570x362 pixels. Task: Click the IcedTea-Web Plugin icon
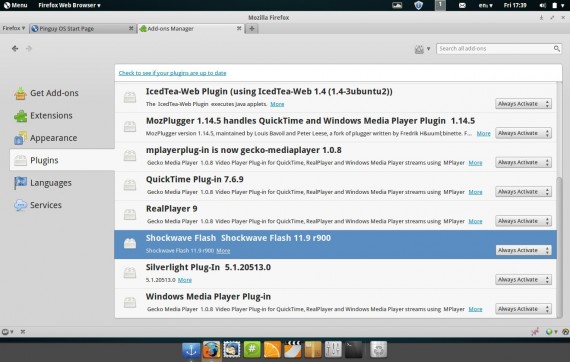130,97
